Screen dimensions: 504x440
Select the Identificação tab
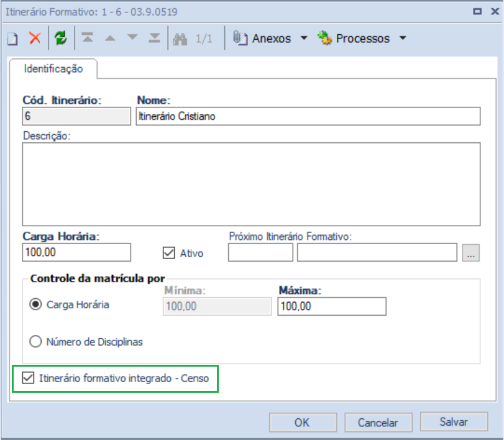[53, 69]
